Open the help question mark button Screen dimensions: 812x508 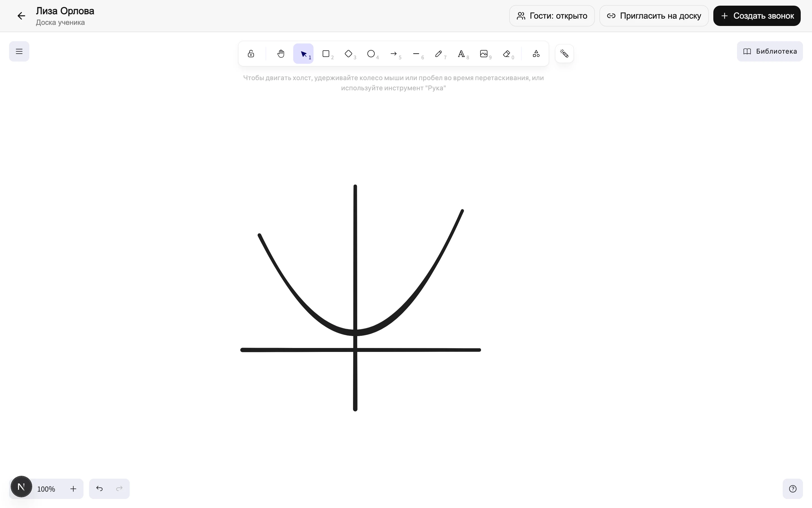(793, 489)
